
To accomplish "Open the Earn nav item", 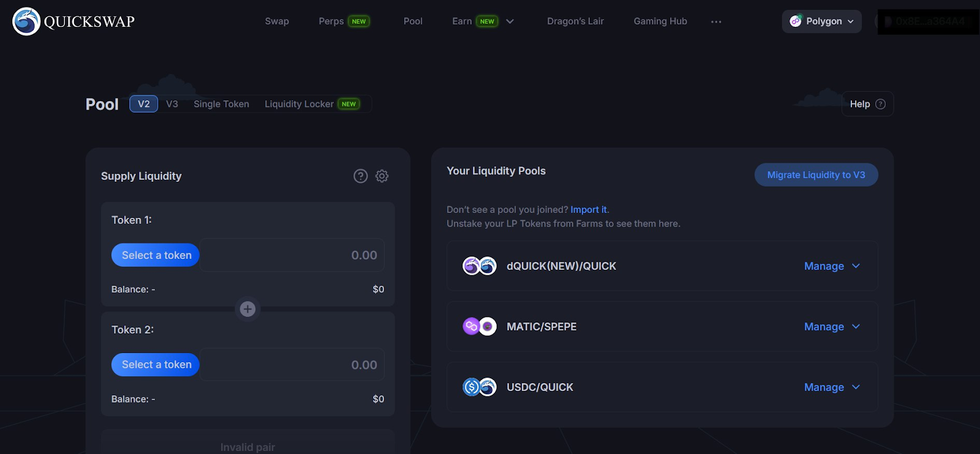I will coord(462,21).
